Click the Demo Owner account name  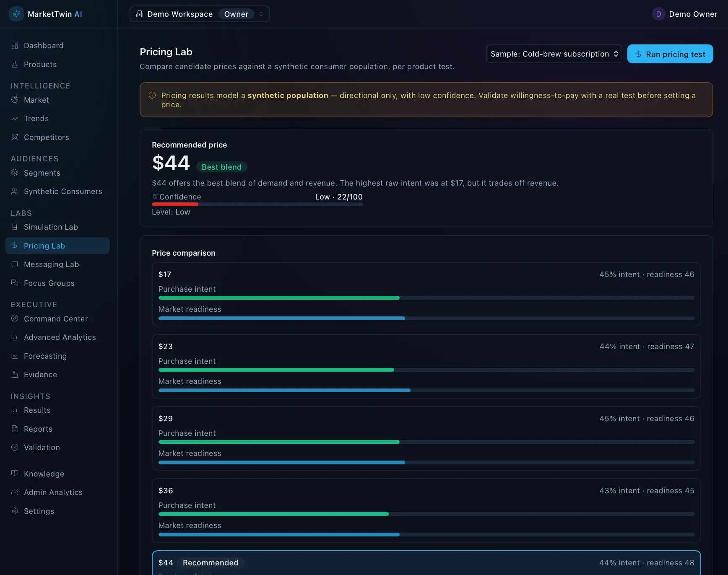(693, 14)
